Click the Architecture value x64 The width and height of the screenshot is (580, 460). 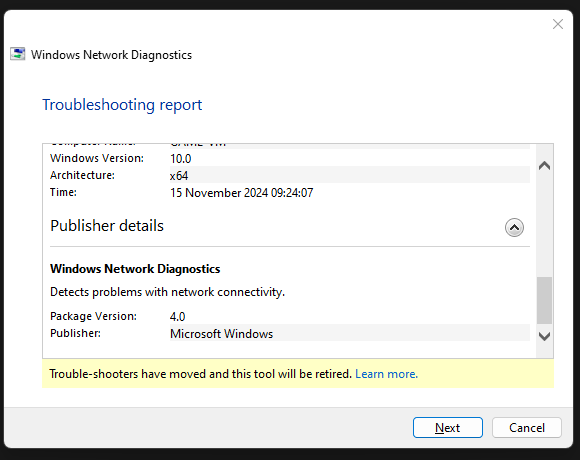coord(179,176)
